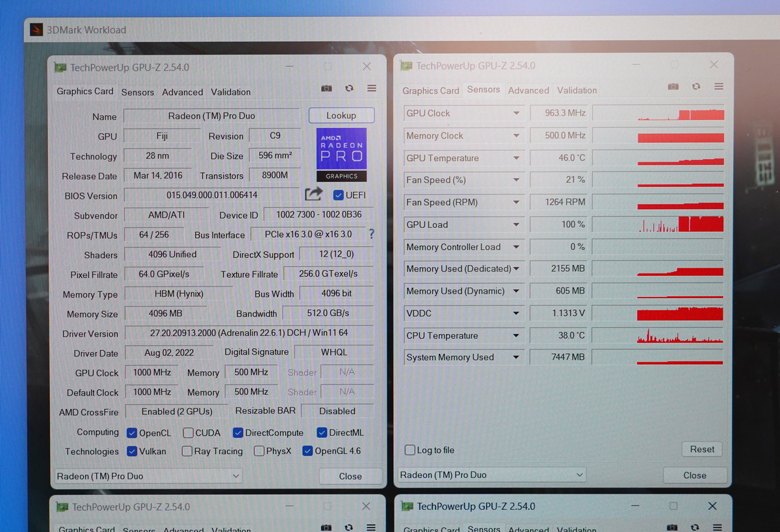Toggle the DirectCompute checkbox

tap(238, 433)
